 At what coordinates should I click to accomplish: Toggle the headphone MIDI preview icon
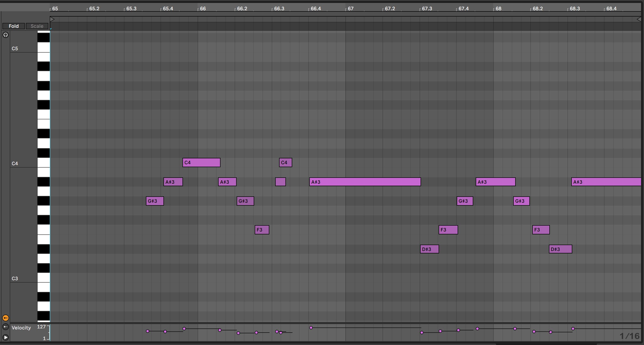pos(6,35)
